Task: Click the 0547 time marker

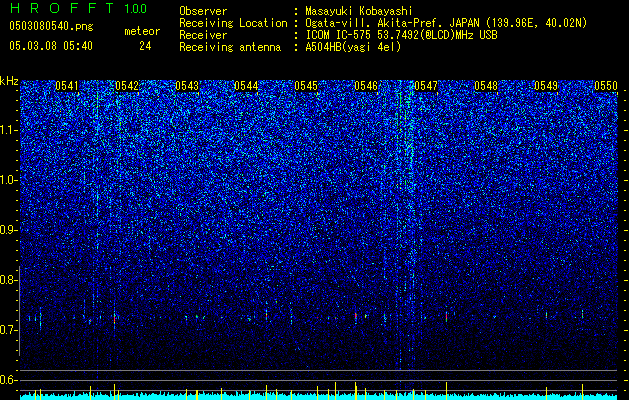Action: point(426,86)
